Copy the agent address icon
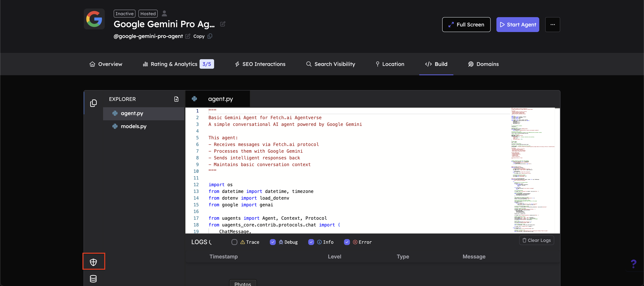644x286 pixels. click(210, 36)
